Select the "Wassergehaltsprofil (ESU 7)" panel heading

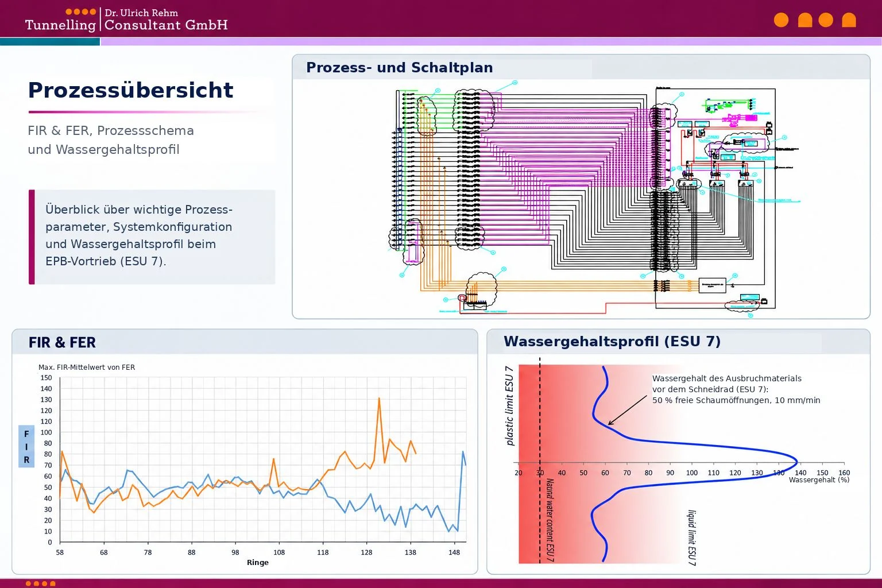tap(612, 342)
